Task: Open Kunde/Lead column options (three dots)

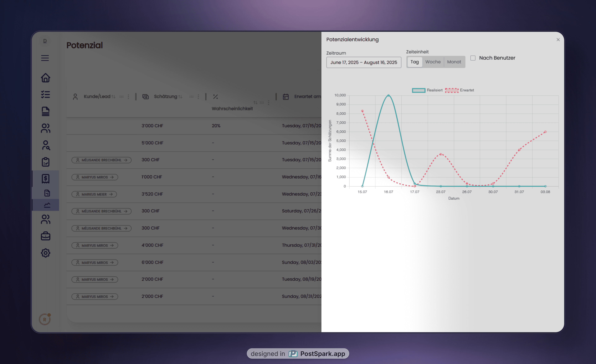Action: tap(129, 97)
